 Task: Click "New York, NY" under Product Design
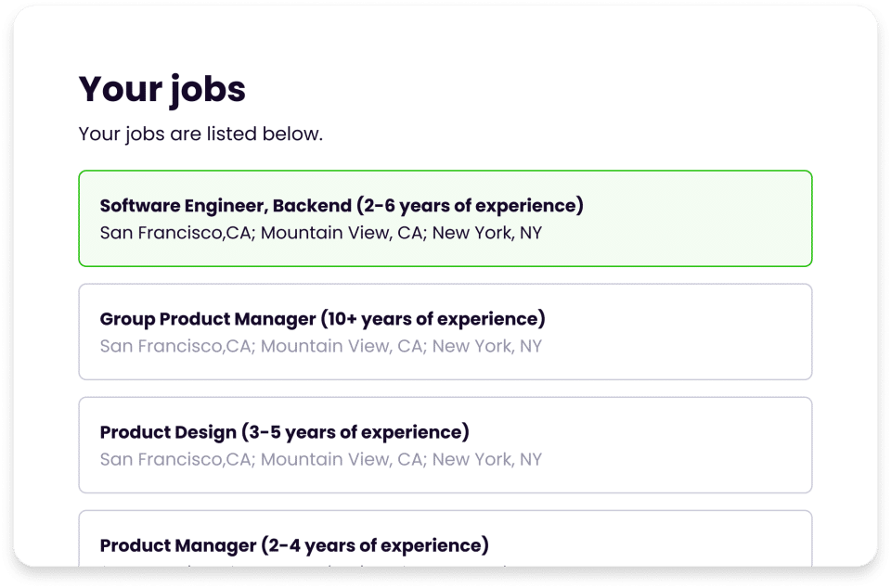click(486, 460)
